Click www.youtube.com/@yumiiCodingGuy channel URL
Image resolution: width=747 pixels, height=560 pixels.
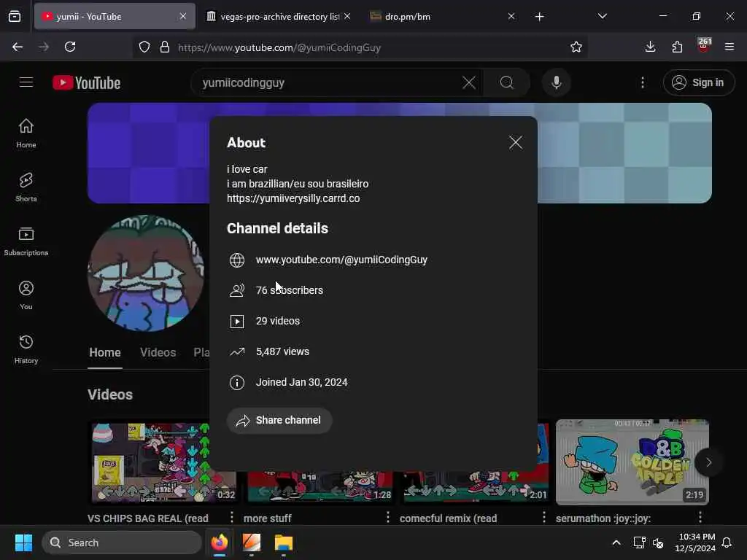pyautogui.click(x=341, y=260)
